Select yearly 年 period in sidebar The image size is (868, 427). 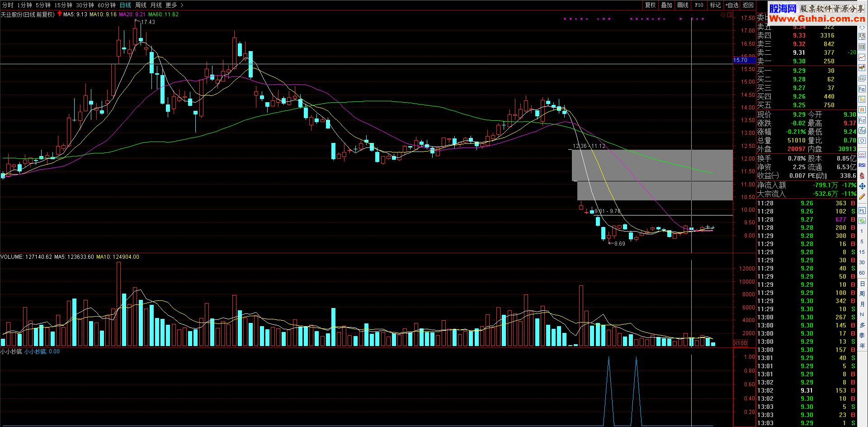(862, 346)
